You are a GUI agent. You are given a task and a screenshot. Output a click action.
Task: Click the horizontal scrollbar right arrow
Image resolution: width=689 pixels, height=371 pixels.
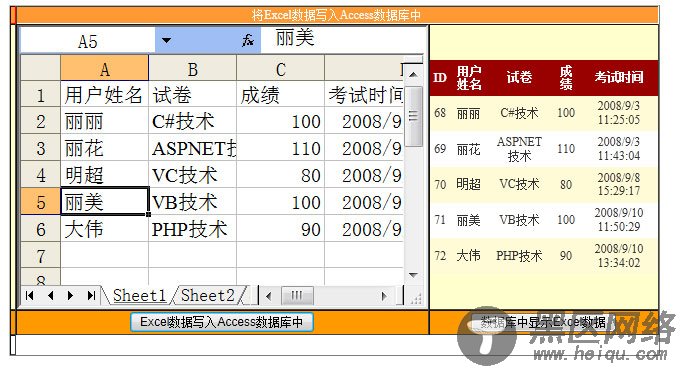384,296
